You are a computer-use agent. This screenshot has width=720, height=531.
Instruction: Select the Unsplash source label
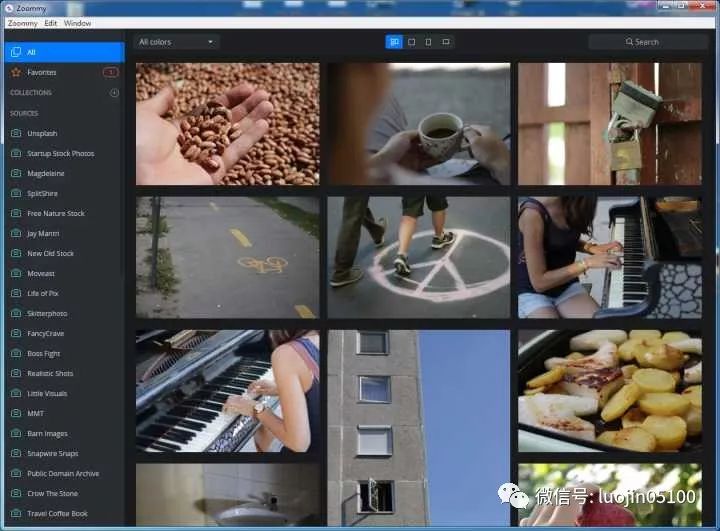(42, 133)
